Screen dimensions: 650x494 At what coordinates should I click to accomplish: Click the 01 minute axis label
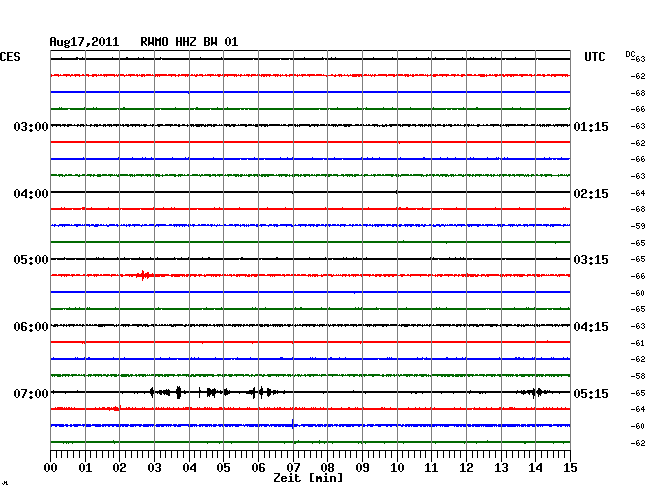click(85, 468)
